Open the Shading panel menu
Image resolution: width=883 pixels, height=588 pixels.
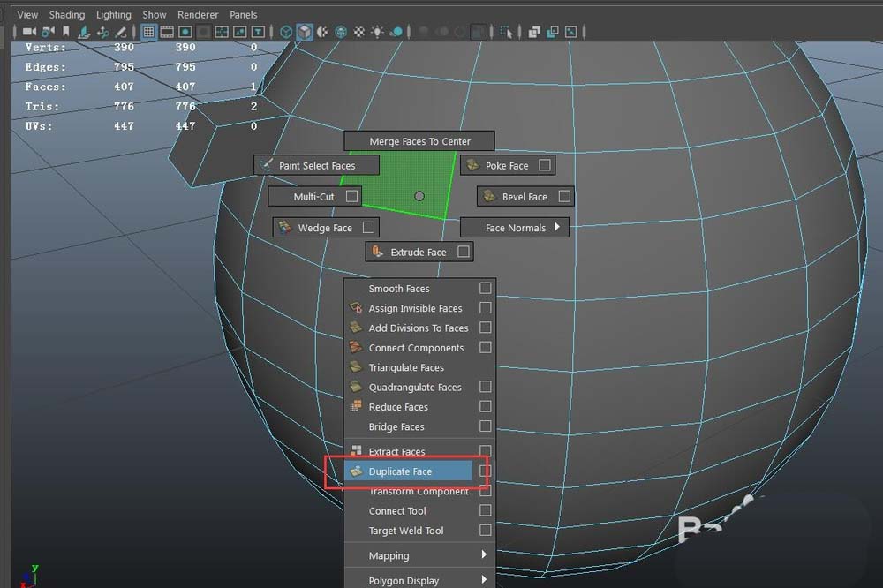tap(67, 15)
